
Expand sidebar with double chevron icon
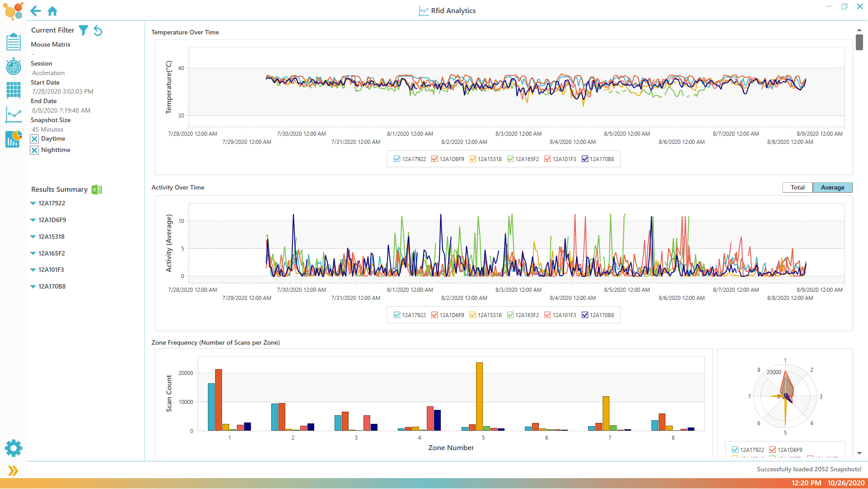pyautogui.click(x=13, y=471)
